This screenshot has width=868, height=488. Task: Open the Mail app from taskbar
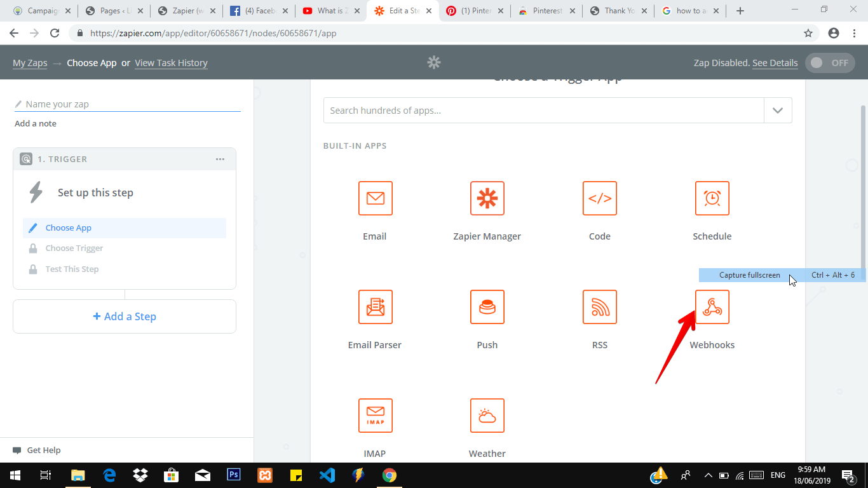203,475
